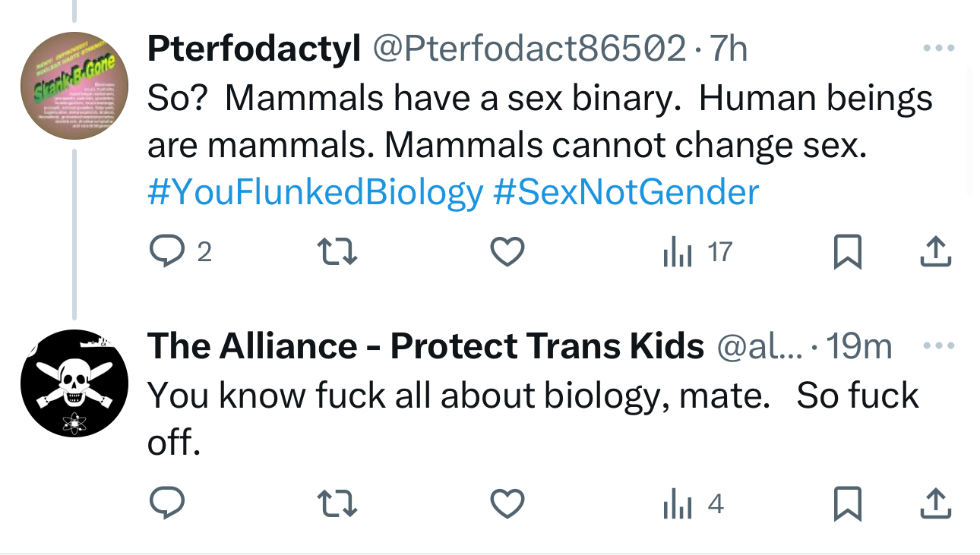Open more options on The Alliance's tweet
The image size is (980, 555).
[938, 346]
